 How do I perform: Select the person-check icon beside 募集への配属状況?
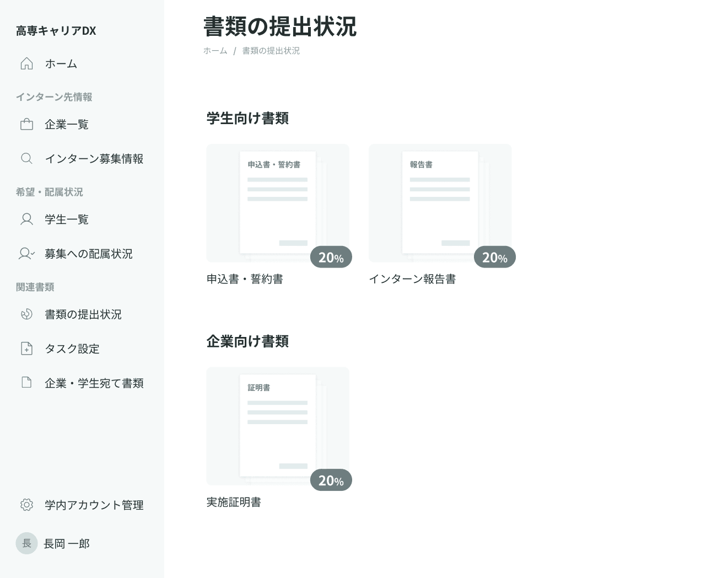pyautogui.click(x=26, y=253)
